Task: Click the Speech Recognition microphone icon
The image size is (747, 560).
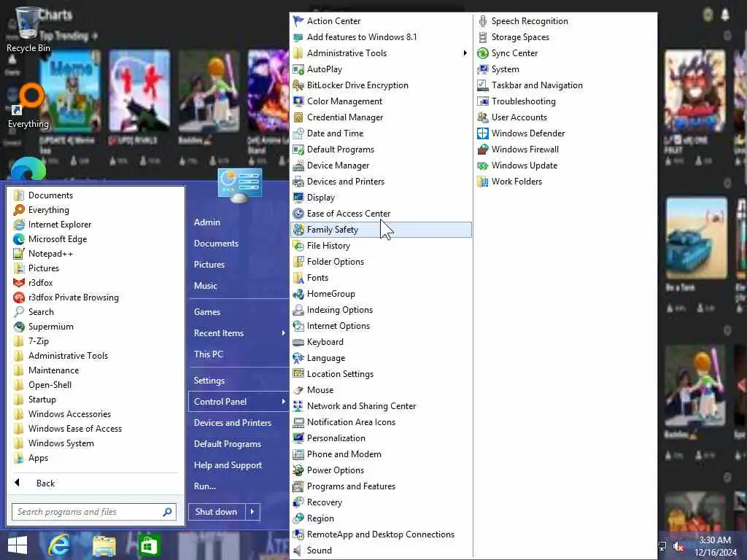Action: pos(483,21)
